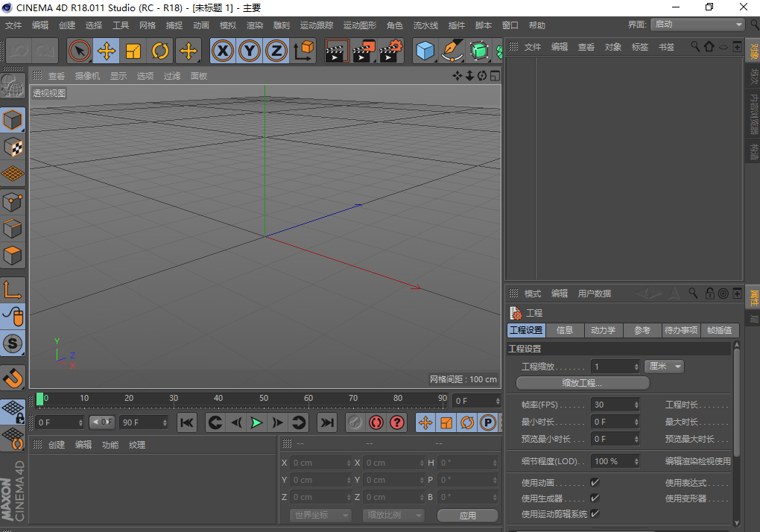
Task: Uncheck the 使用动画 checkbox
Action: coord(595,483)
